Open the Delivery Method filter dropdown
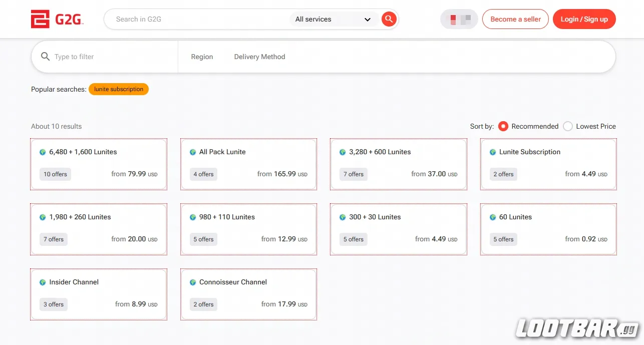The height and width of the screenshot is (345, 644). point(259,57)
